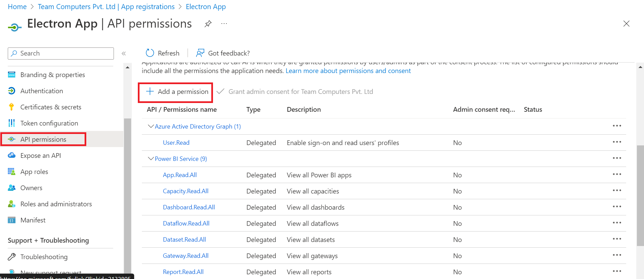Open Learn more about permissions and consent
The height and width of the screenshot is (279, 644).
point(348,71)
